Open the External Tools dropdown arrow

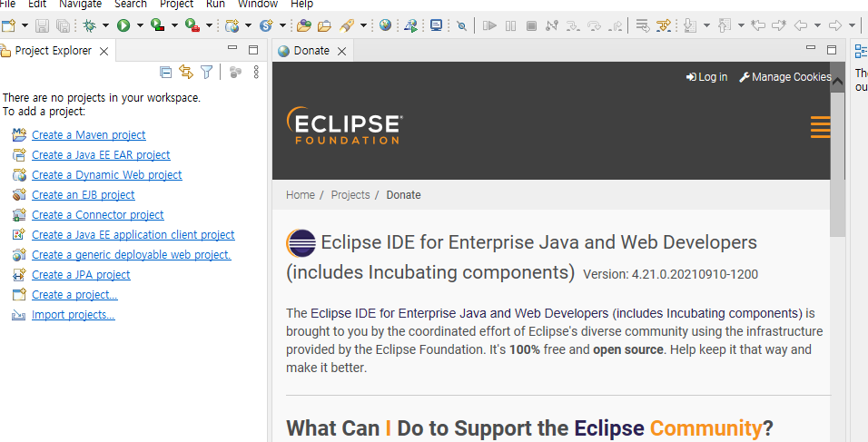[x=209, y=25]
